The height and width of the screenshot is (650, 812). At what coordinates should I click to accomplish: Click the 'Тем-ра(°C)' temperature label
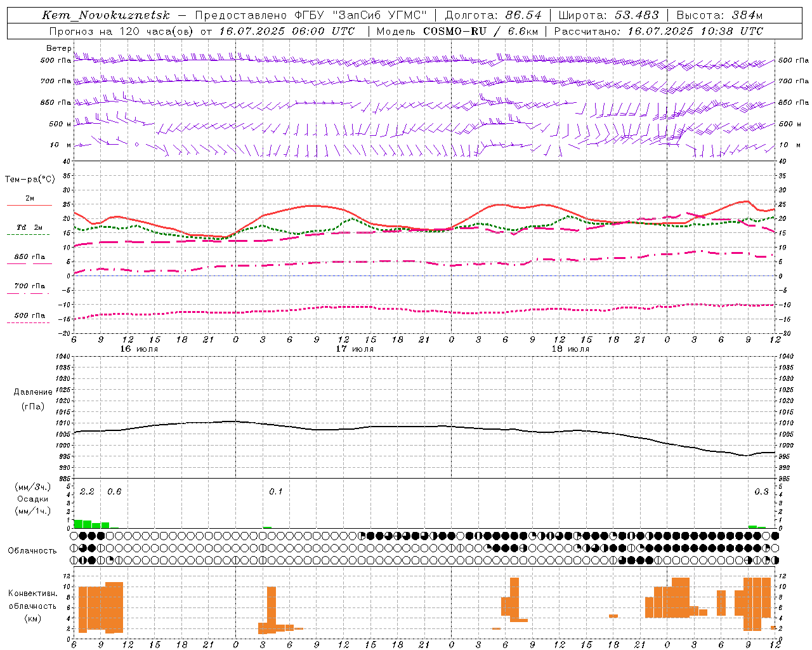[30, 180]
